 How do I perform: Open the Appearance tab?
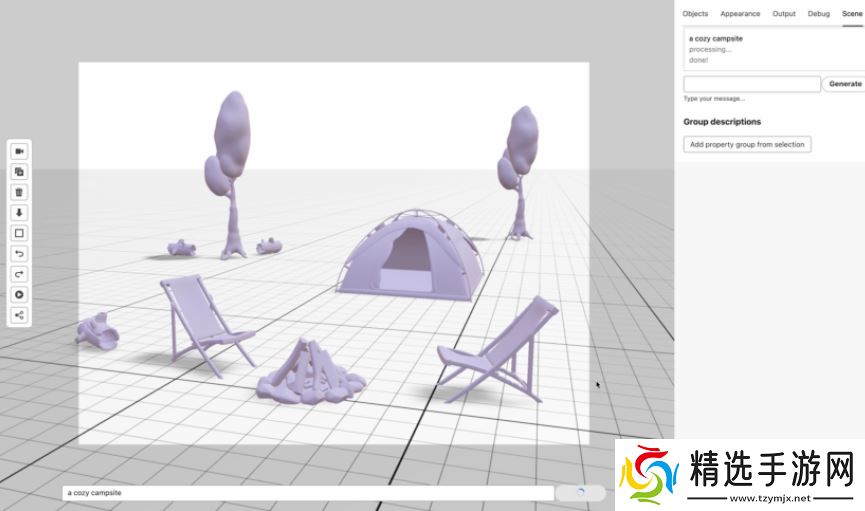tap(740, 14)
